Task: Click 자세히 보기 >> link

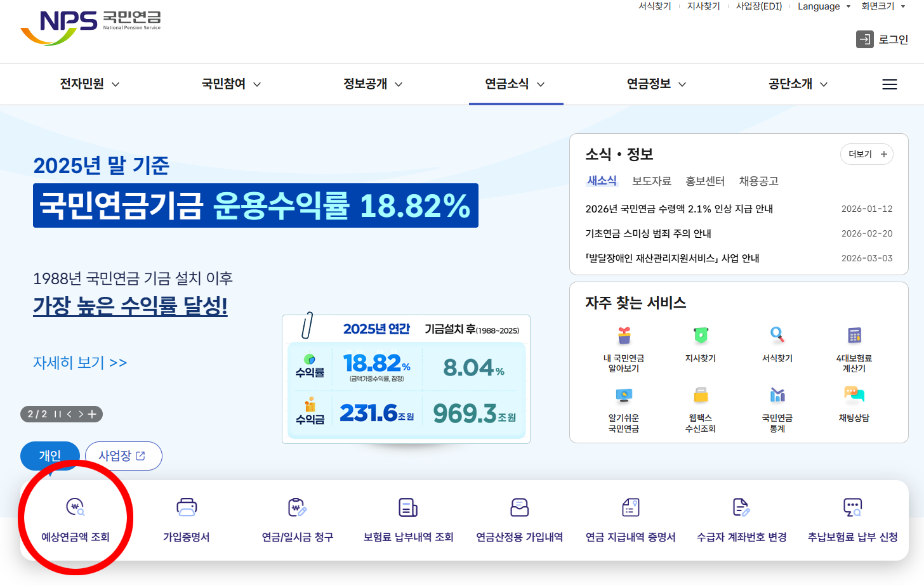Action: pyautogui.click(x=80, y=363)
